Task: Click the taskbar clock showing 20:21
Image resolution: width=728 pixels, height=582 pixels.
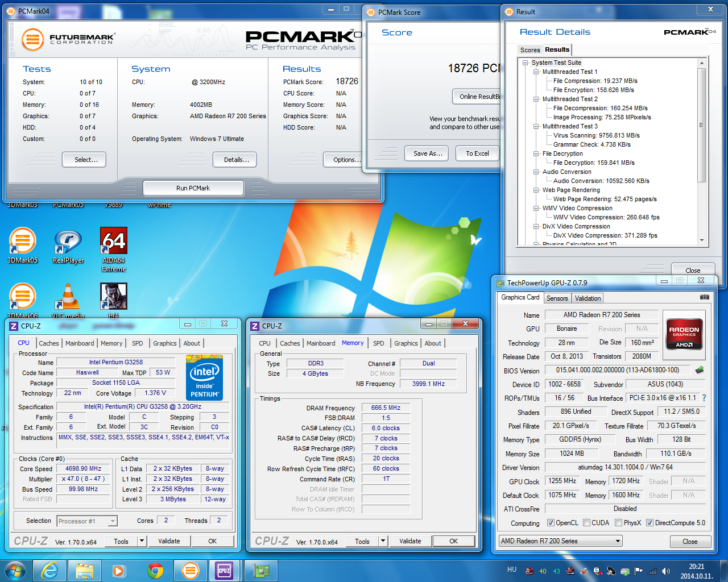Action: [x=697, y=571]
